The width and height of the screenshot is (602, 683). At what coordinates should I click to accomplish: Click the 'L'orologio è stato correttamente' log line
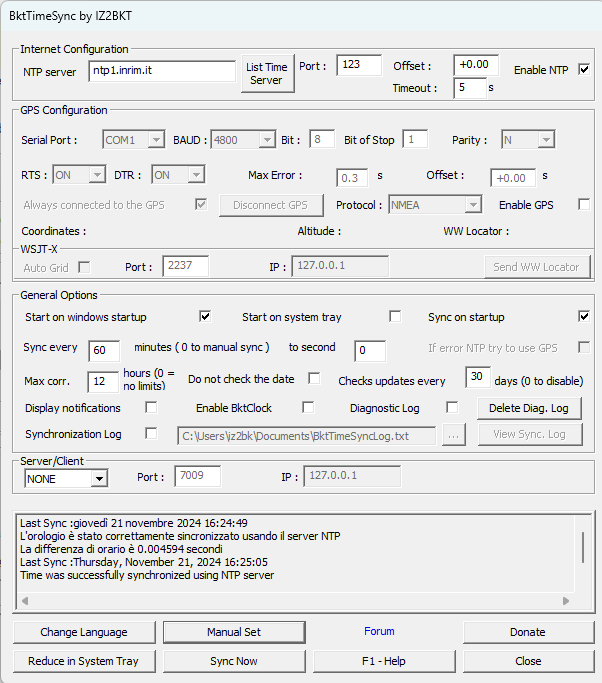click(x=180, y=536)
